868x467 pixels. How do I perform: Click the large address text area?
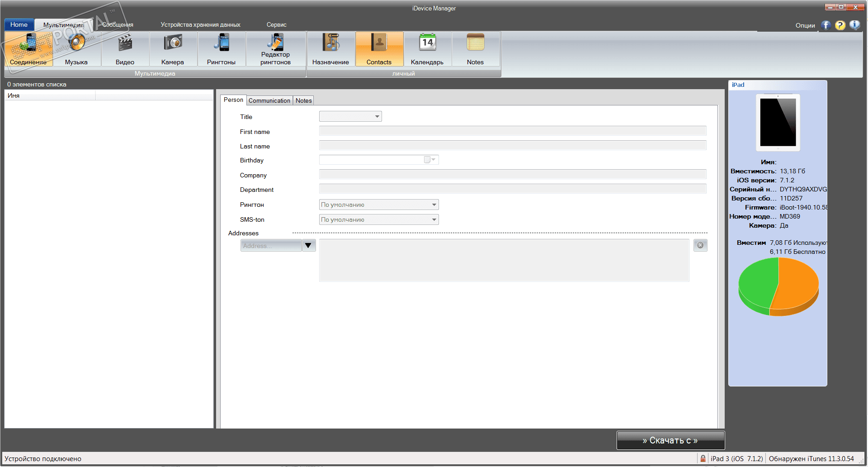click(x=504, y=260)
